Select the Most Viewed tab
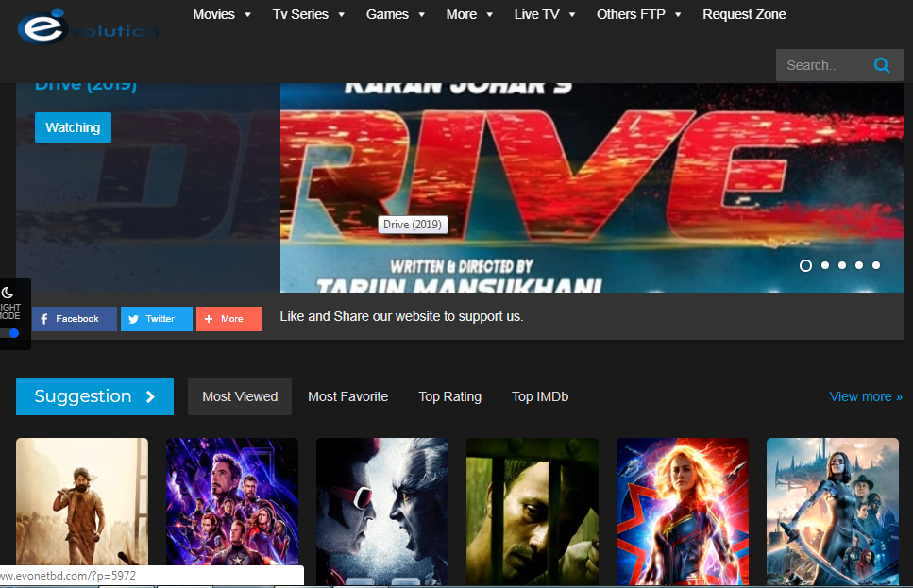 click(240, 396)
